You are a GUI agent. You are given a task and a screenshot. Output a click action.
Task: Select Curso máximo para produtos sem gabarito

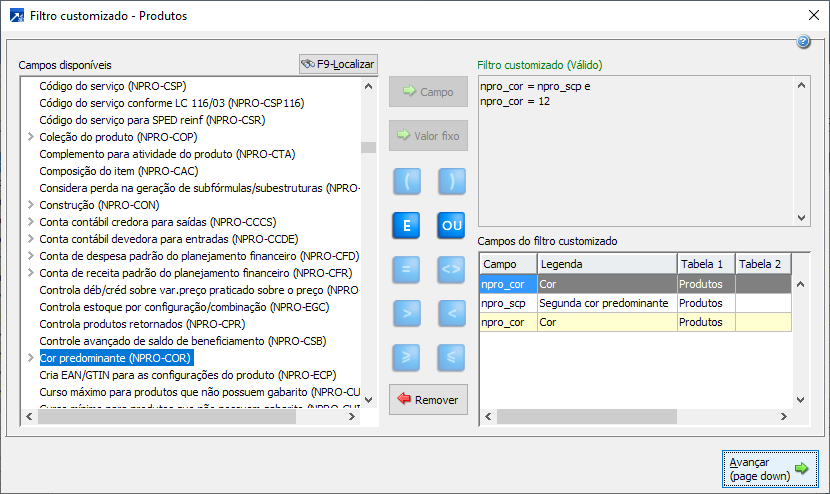click(x=200, y=392)
